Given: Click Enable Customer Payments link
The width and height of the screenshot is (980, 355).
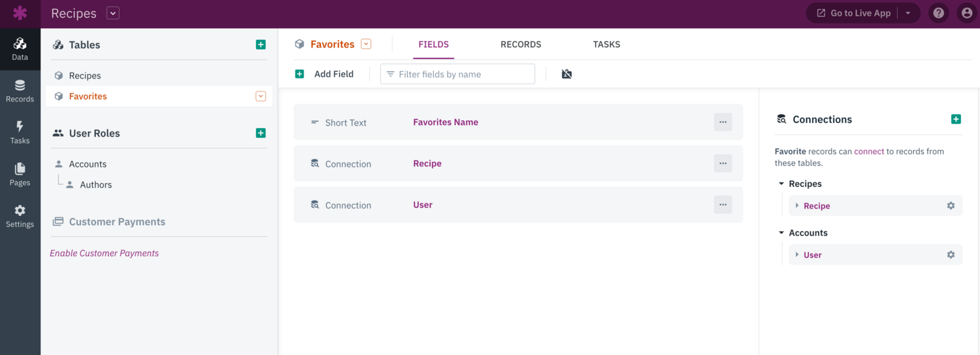Looking at the screenshot, I should 105,253.
